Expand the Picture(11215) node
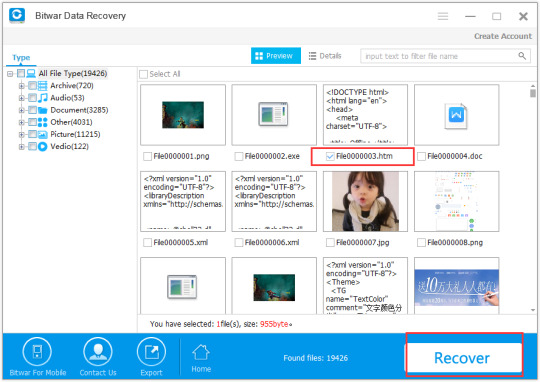This screenshot has height=382, width=540. 22,134
